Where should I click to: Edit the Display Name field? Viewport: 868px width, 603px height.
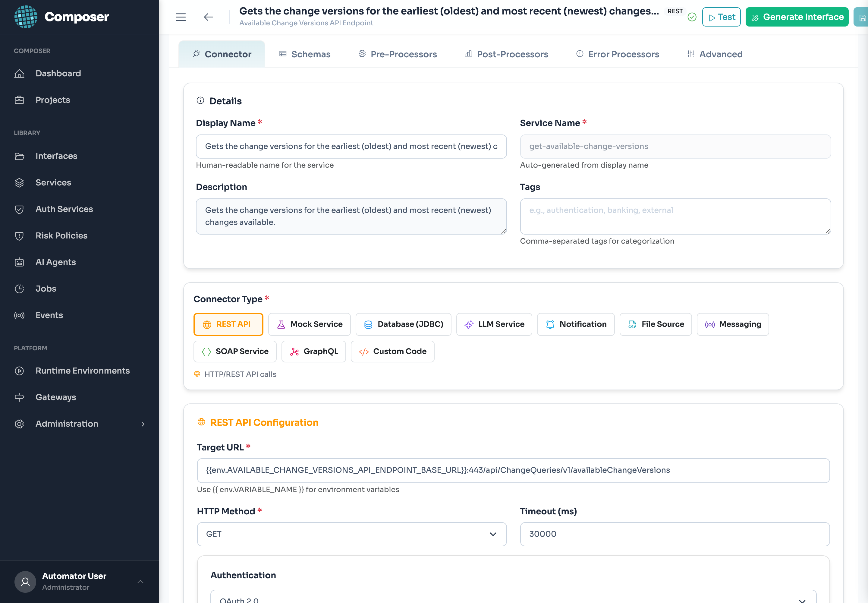pos(351,147)
